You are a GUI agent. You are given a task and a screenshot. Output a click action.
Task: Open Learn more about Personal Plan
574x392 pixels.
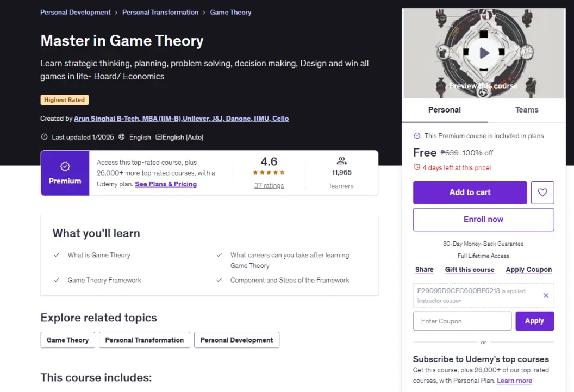(x=514, y=381)
